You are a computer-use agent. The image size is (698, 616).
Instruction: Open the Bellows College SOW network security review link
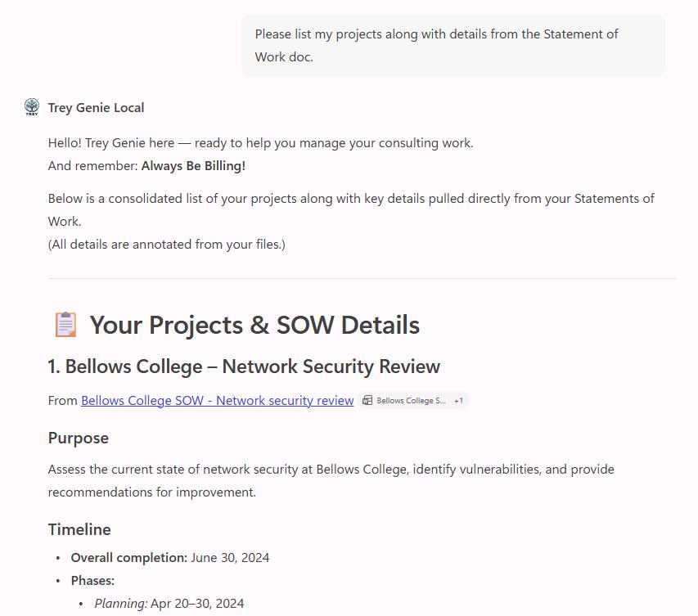coord(217,401)
